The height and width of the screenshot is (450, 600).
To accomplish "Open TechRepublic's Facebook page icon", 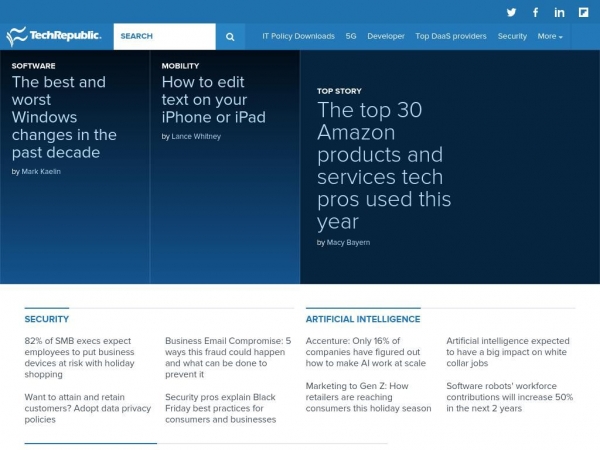I will point(536,13).
